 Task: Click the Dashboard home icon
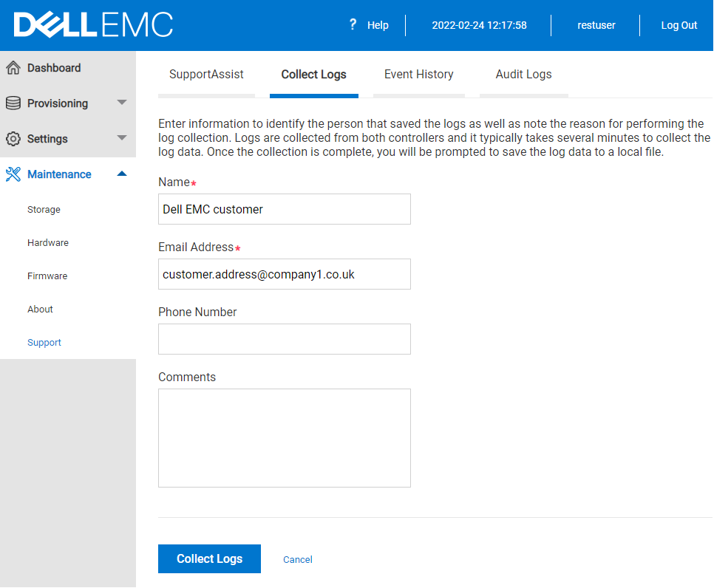point(14,67)
